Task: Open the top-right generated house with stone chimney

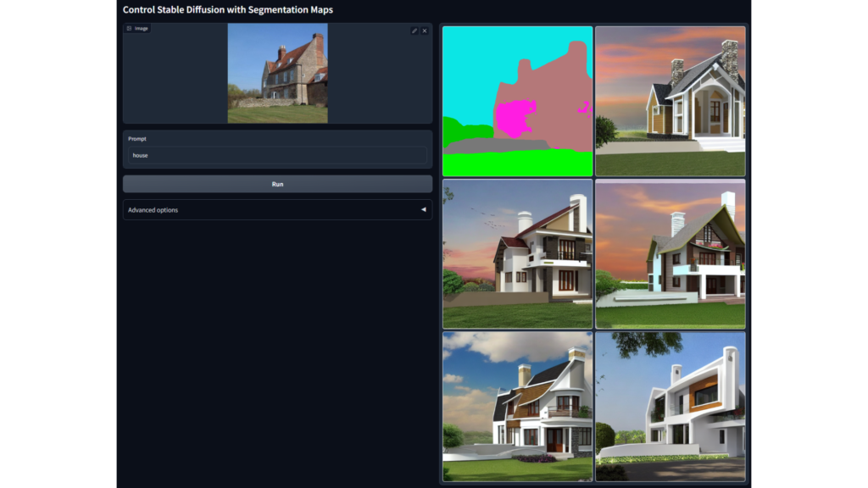Action: pos(670,101)
